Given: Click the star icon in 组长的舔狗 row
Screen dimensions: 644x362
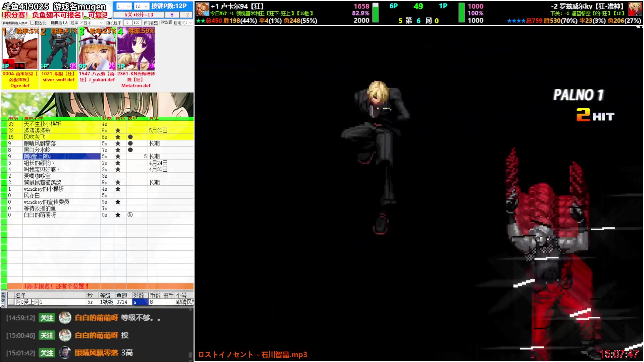Looking at the screenshot, I should [x=118, y=163].
